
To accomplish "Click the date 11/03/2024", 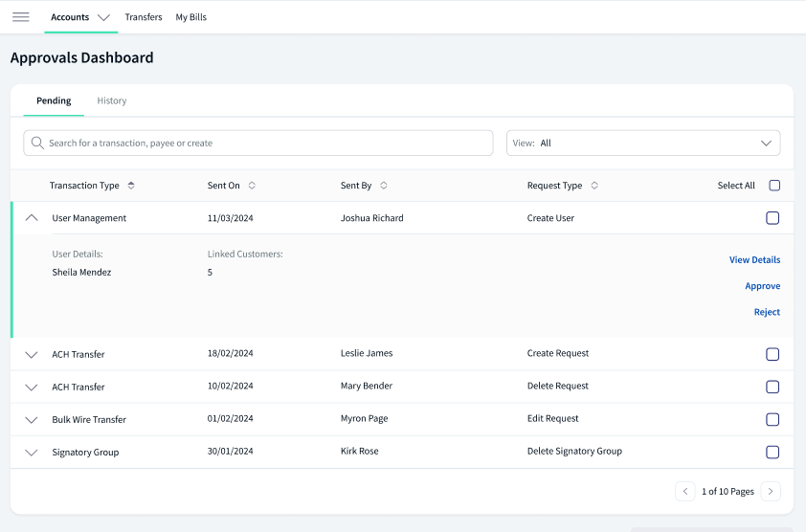I will click(x=231, y=218).
